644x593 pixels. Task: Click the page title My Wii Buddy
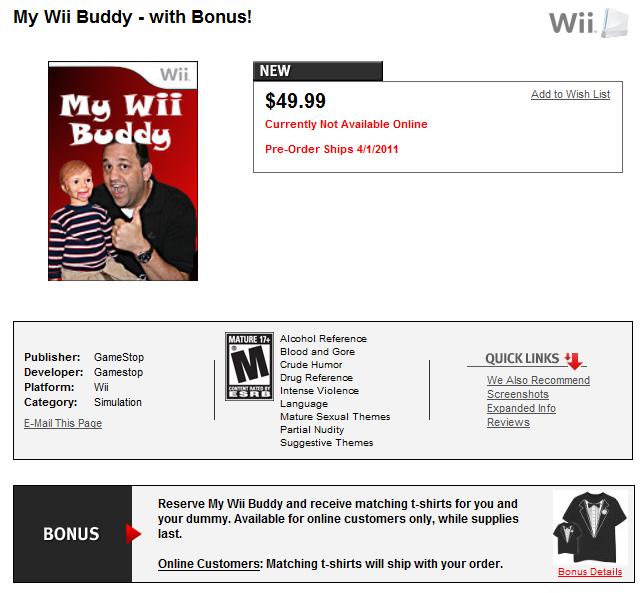click(x=132, y=18)
